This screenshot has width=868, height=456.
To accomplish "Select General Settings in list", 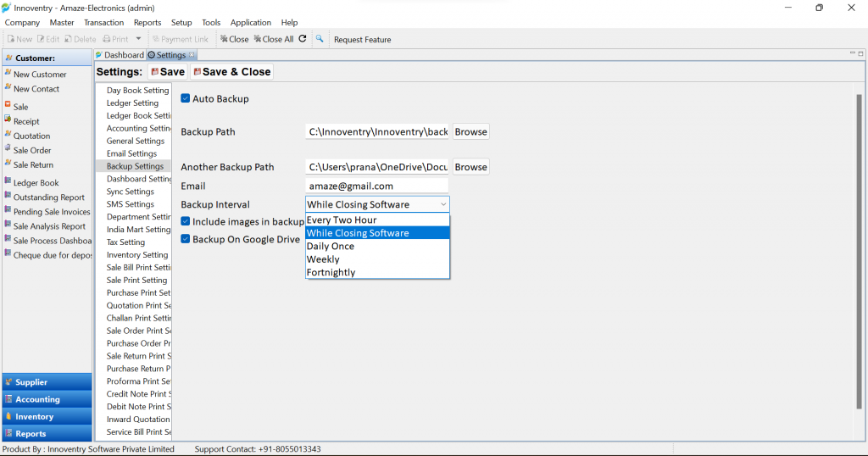I will (x=136, y=141).
